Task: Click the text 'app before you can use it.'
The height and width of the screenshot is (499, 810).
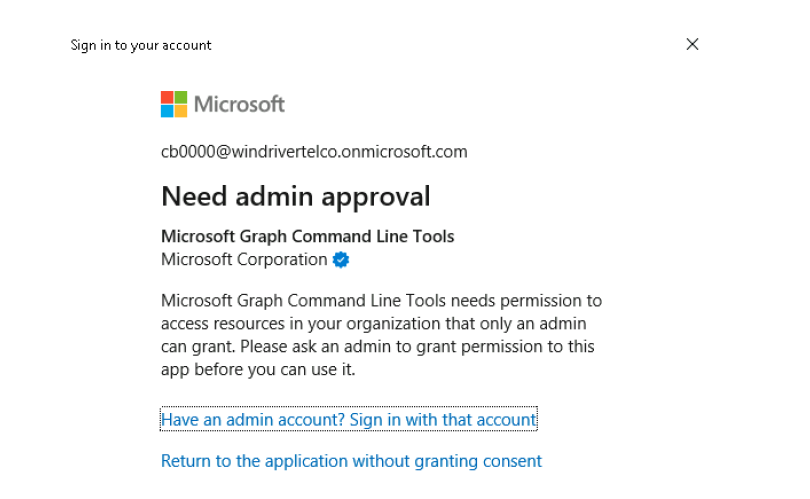Action: point(258,369)
